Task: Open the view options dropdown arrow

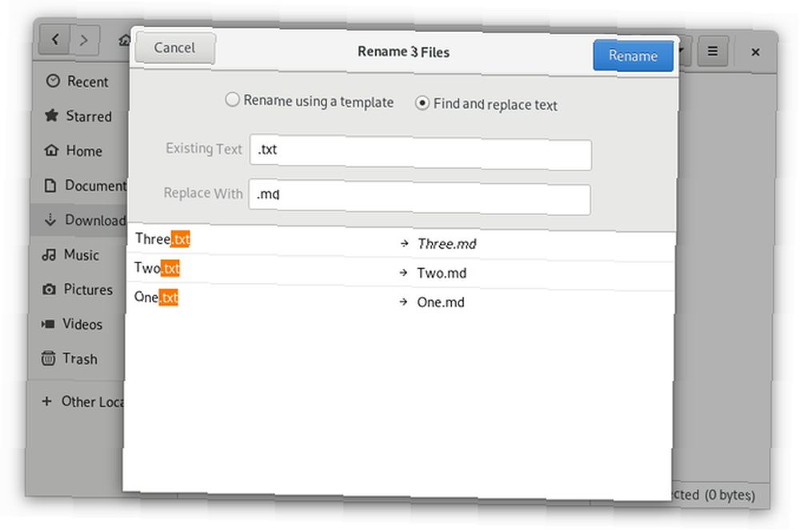Action: tap(684, 50)
